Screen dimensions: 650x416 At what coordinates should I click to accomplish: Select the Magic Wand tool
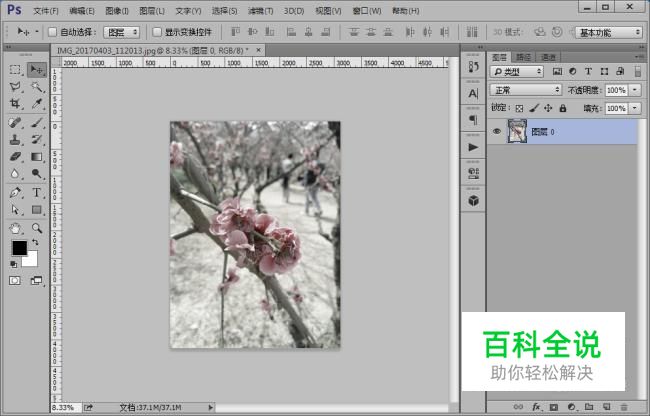click(36, 87)
